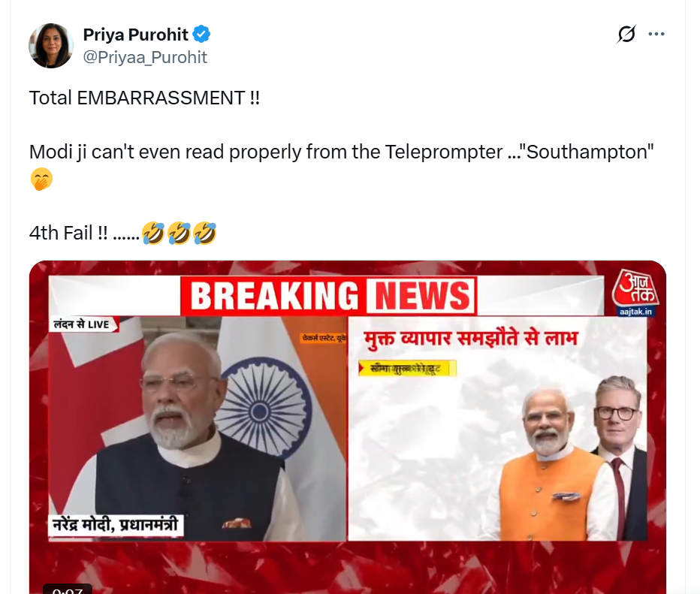
Task: Open the @Priyaa_Purohit handle link
Action: pyautogui.click(x=145, y=57)
